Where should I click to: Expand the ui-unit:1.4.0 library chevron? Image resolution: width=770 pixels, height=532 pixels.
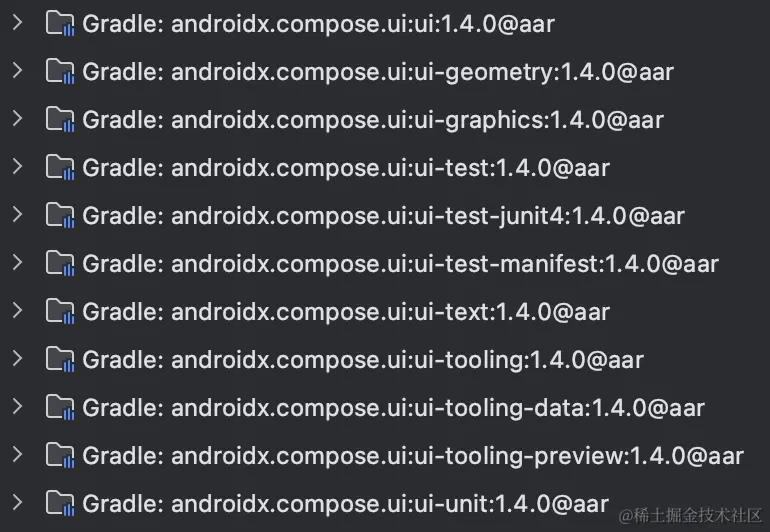tap(18, 503)
